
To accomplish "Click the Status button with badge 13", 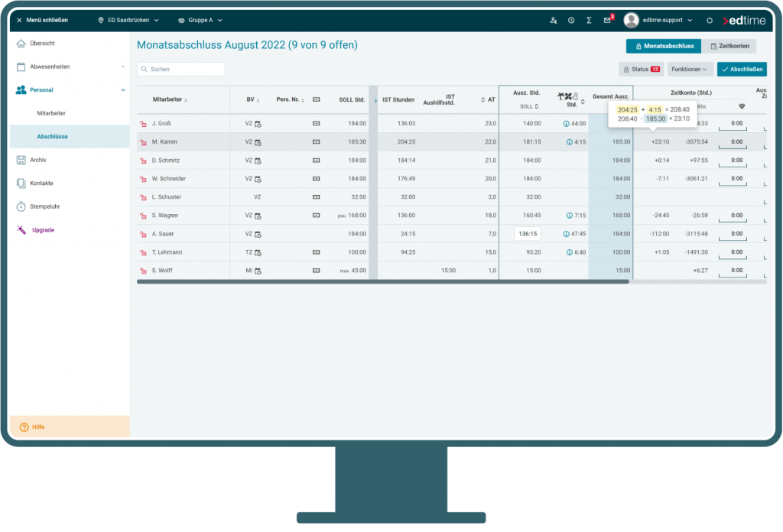I will tap(641, 69).
